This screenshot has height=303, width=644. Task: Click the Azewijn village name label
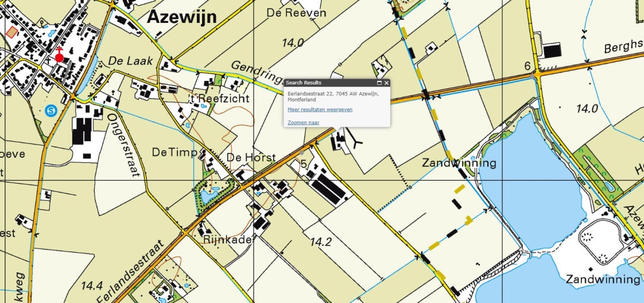point(182,17)
